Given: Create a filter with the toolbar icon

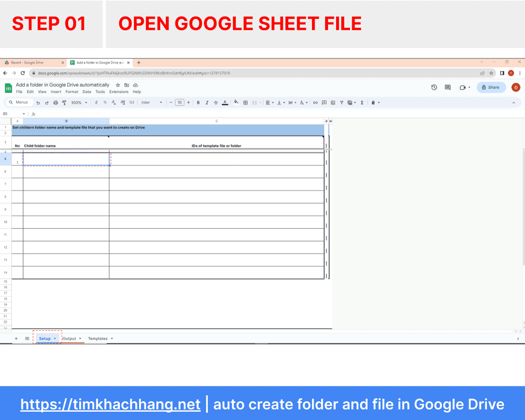Looking at the screenshot, I should point(341,102).
